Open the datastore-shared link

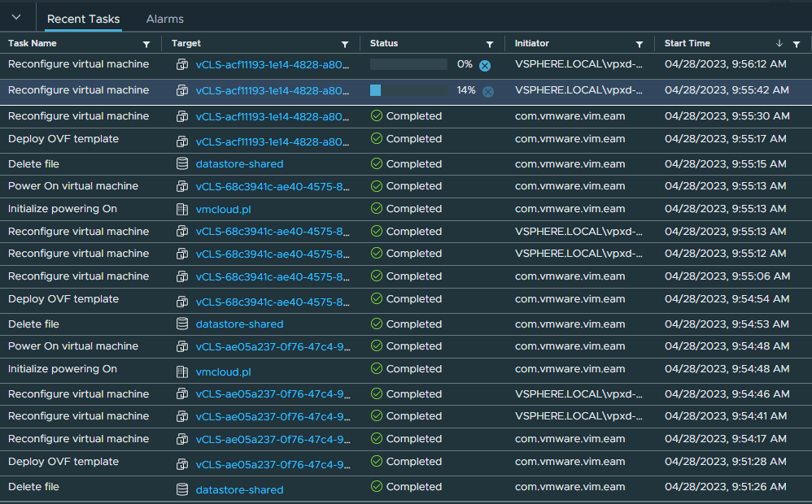pyautogui.click(x=239, y=163)
